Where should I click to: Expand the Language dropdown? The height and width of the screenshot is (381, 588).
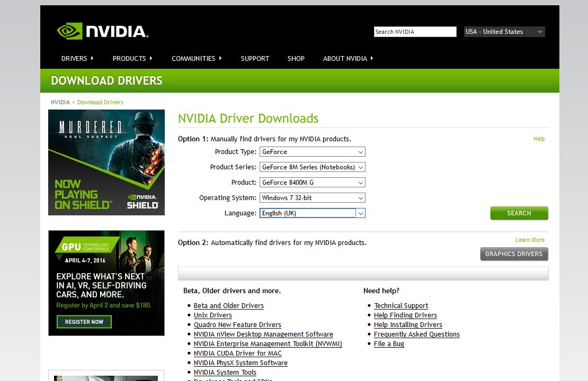(x=313, y=213)
